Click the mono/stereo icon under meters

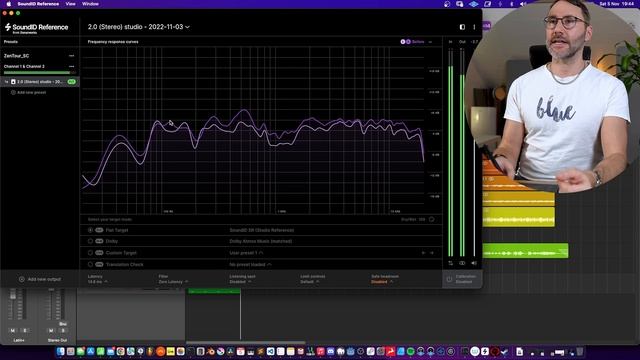click(462, 263)
